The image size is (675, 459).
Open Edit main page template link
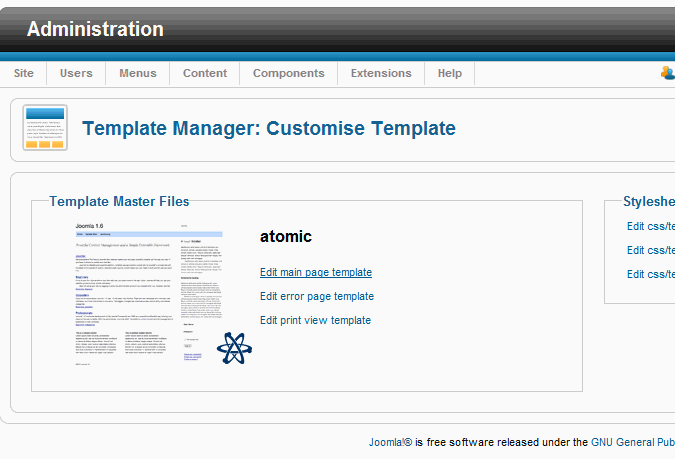point(316,272)
